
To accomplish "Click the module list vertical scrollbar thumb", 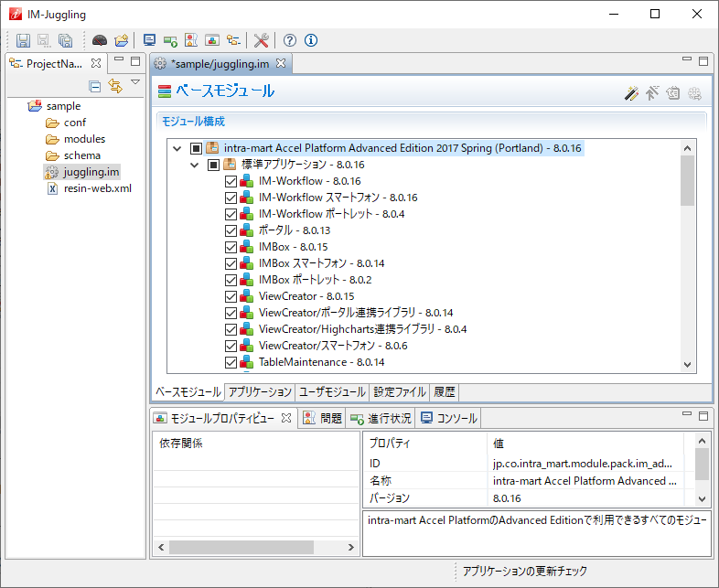I will pos(687,181).
